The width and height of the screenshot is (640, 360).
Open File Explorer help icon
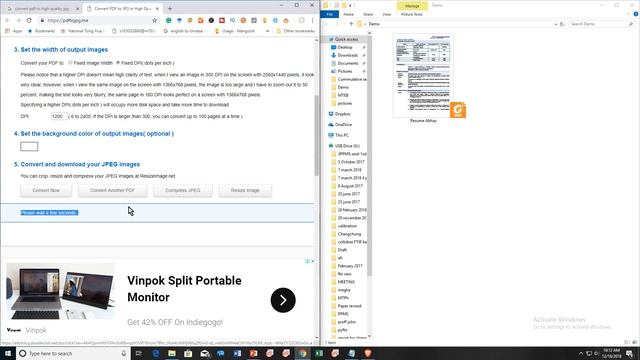tap(636, 14)
